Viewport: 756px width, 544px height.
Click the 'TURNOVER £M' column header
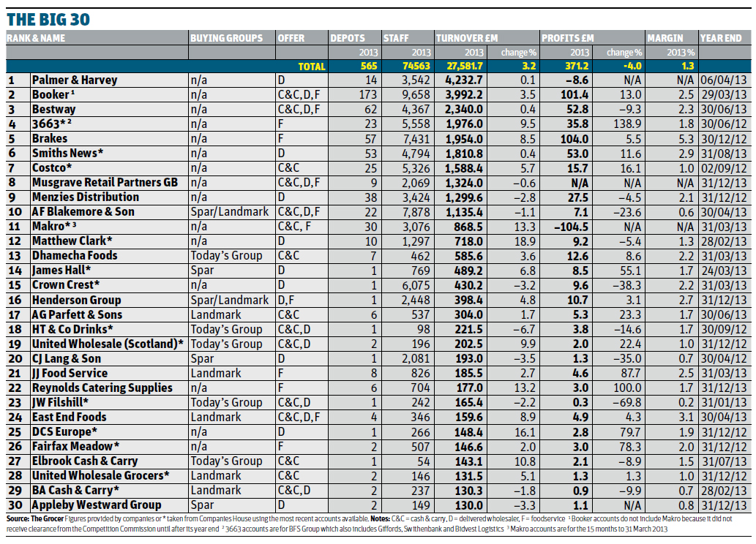pyautogui.click(x=468, y=38)
